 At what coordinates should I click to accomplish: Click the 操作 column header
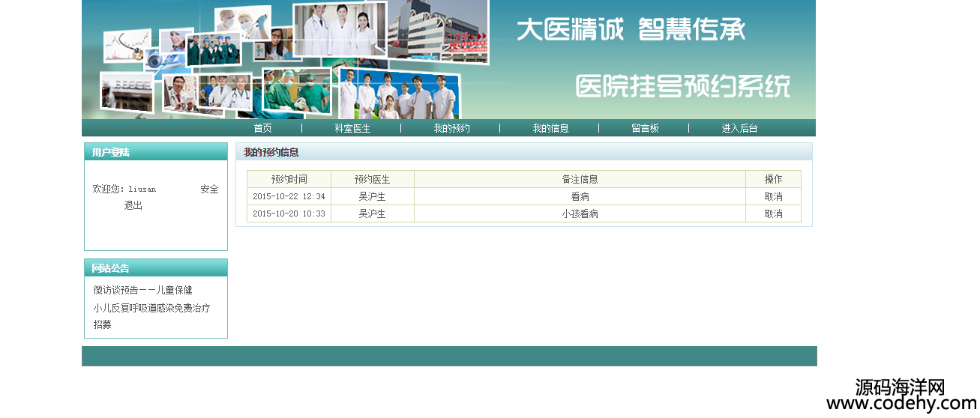click(x=773, y=179)
